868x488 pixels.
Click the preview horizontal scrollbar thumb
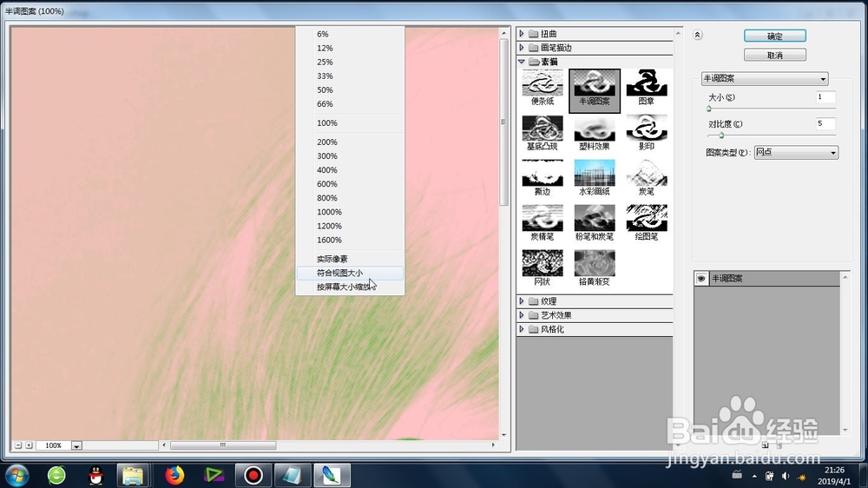point(223,445)
